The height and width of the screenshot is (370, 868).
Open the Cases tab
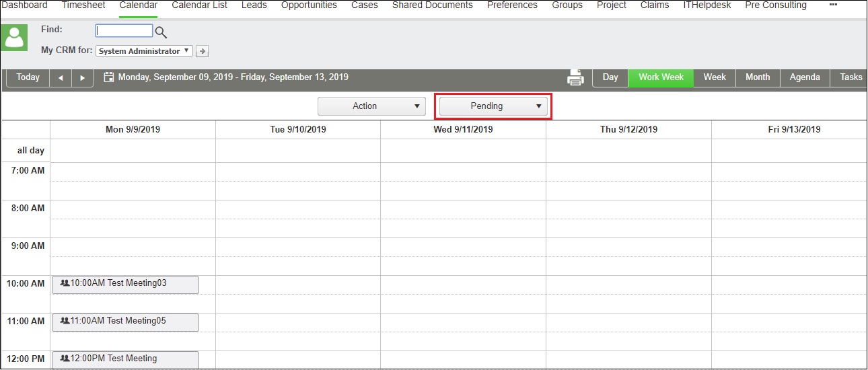pos(365,5)
